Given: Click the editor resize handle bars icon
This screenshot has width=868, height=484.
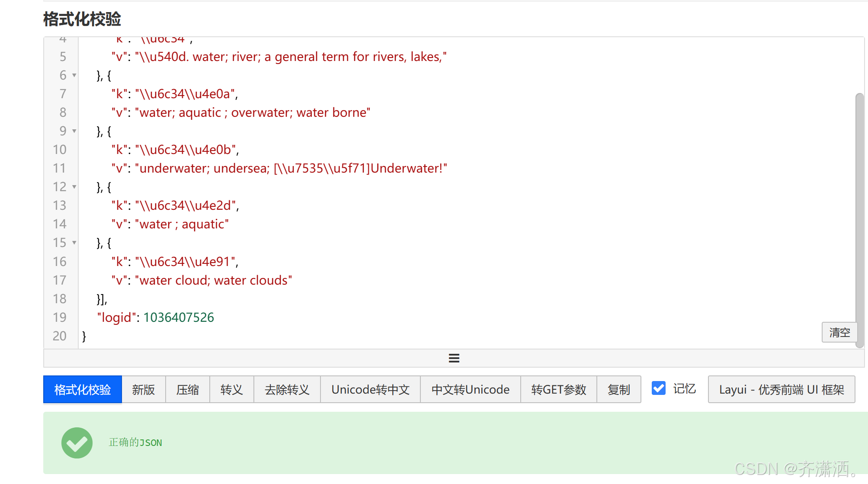Looking at the screenshot, I should pos(454,358).
